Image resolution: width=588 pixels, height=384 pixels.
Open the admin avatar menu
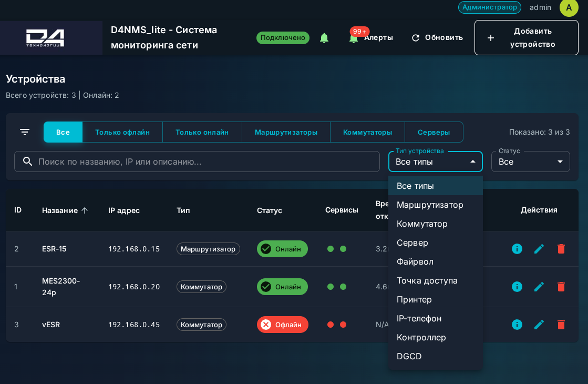pos(569,7)
